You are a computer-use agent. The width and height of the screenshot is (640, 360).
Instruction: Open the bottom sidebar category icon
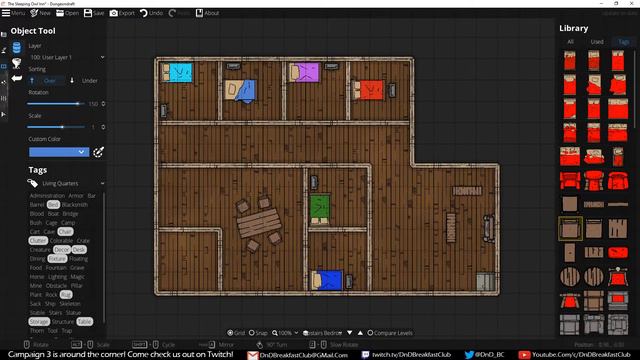pos(4,114)
